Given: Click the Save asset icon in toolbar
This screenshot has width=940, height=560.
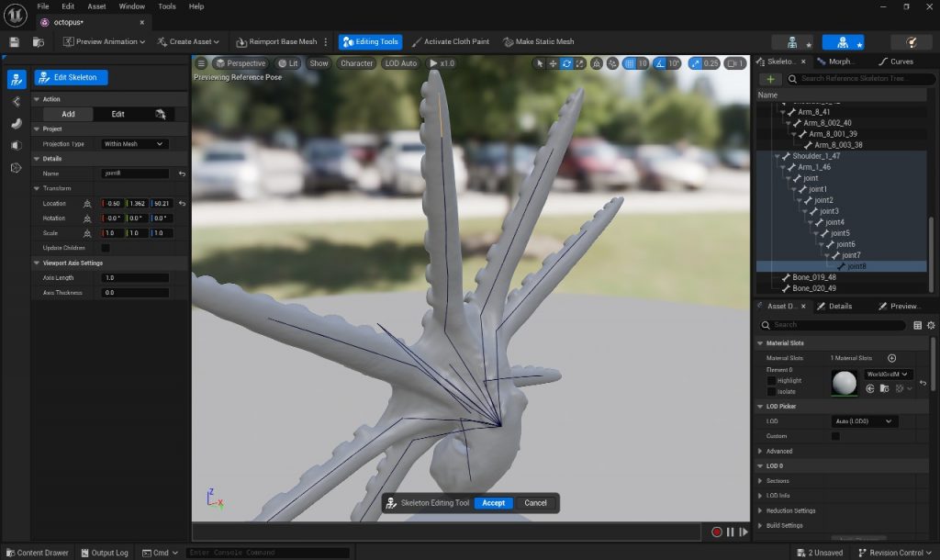Looking at the screenshot, I should tap(14, 42).
